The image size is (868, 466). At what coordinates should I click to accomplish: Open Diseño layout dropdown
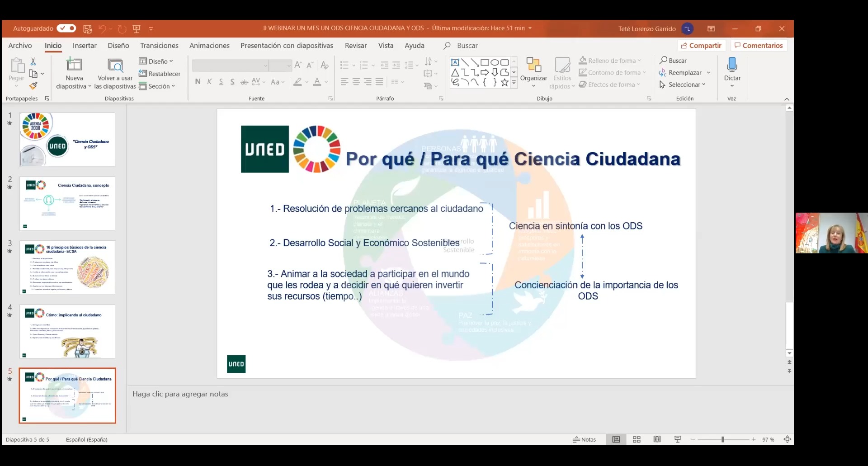pos(156,61)
